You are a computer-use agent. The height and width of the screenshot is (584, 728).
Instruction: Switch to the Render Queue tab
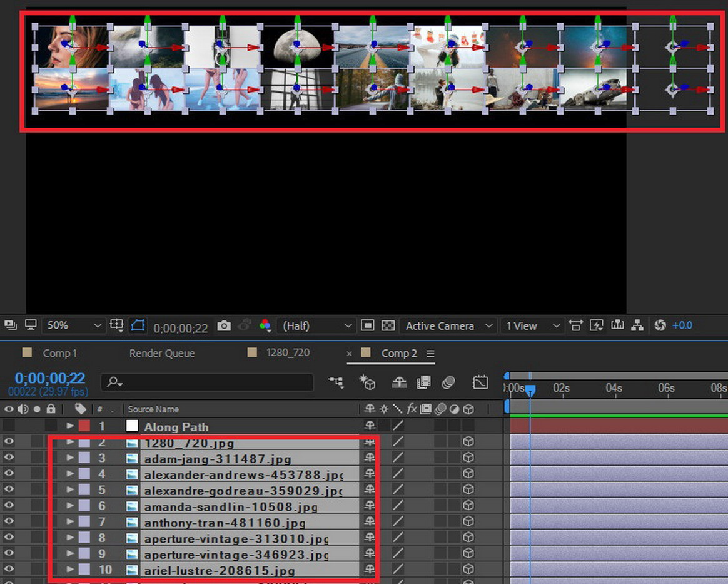coord(162,353)
